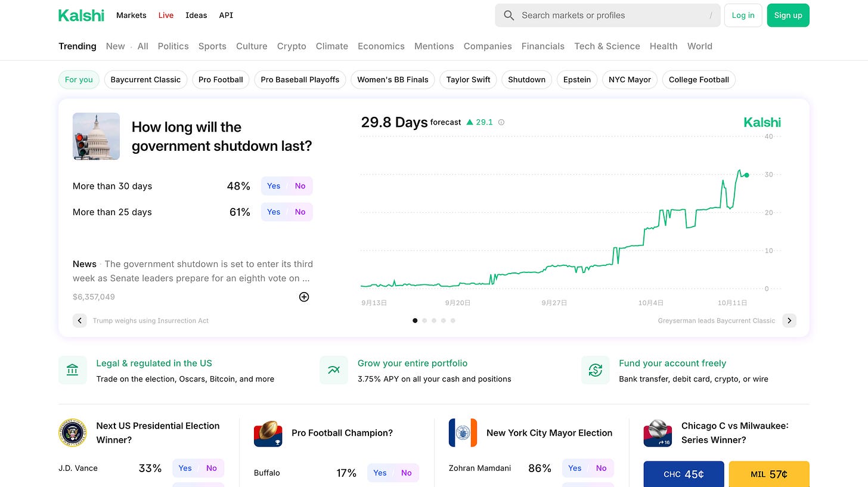Click the dollar icon for Fund your account
Viewport: 868px width, 487px height.
[x=596, y=370]
